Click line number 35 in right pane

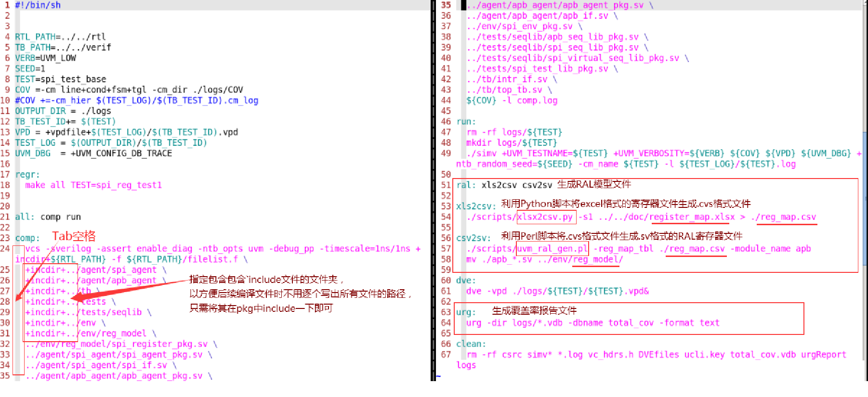pyautogui.click(x=446, y=5)
